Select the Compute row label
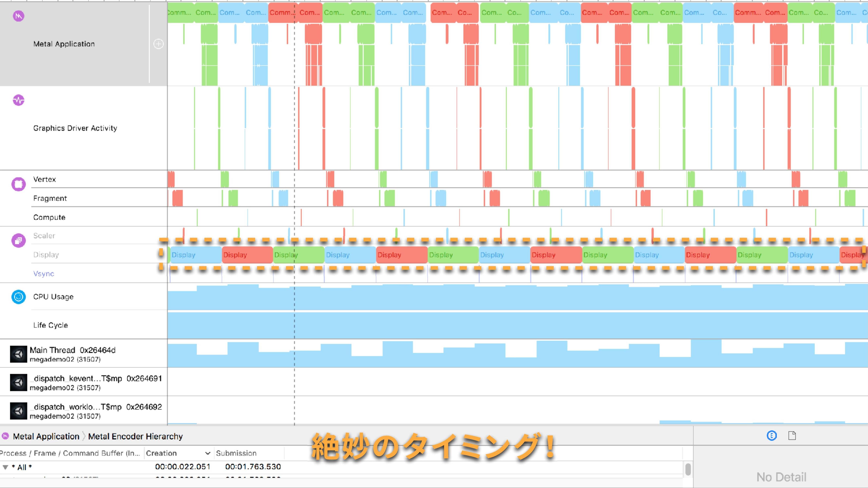This screenshot has width=868, height=488. (49, 217)
